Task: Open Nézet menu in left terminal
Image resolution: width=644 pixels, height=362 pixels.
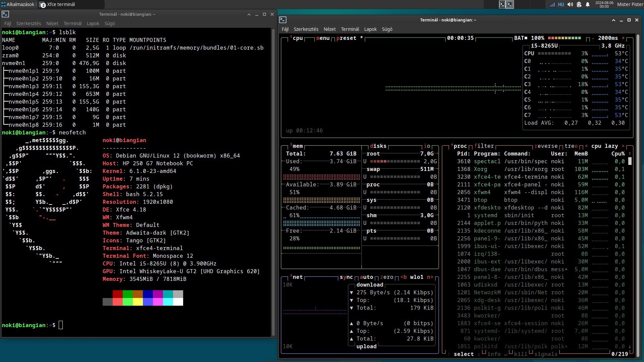Action: (52, 23)
